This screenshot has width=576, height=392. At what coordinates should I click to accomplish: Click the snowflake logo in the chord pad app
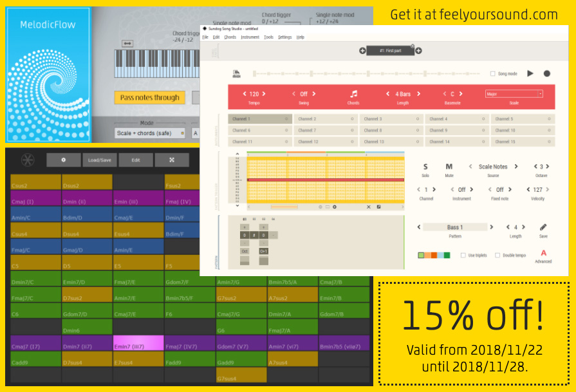tap(28, 160)
